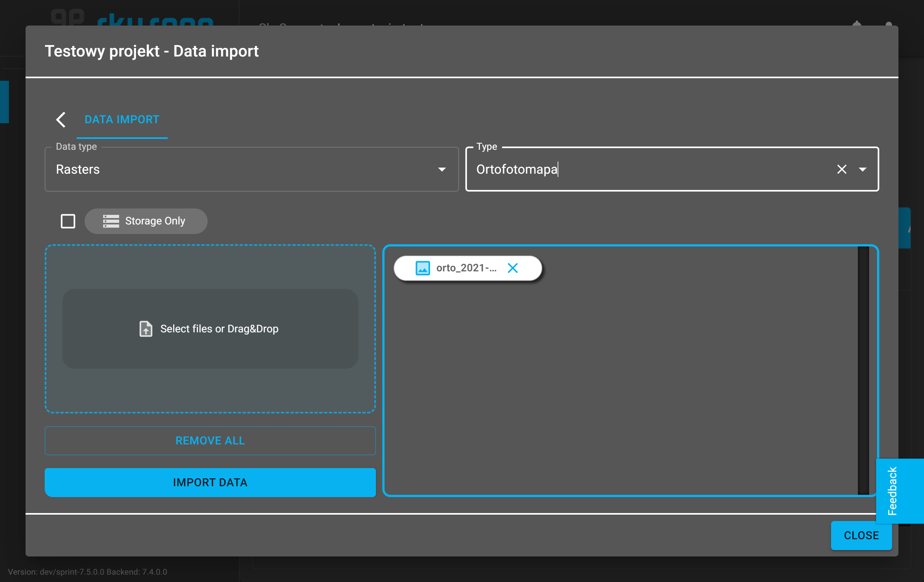
Task: Click the upload file icon in the drop zone
Action: pyautogui.click(x=146, y=329)
